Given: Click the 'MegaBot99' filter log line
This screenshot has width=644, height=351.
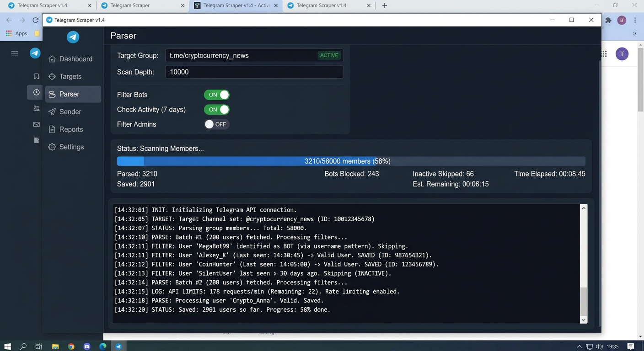Looking at the screenshot, I should click(261, 246).
